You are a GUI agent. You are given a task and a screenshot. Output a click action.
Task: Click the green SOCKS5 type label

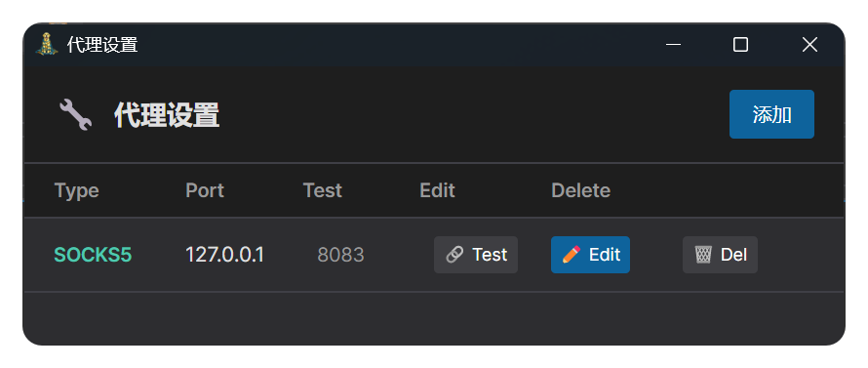(93, 255)
